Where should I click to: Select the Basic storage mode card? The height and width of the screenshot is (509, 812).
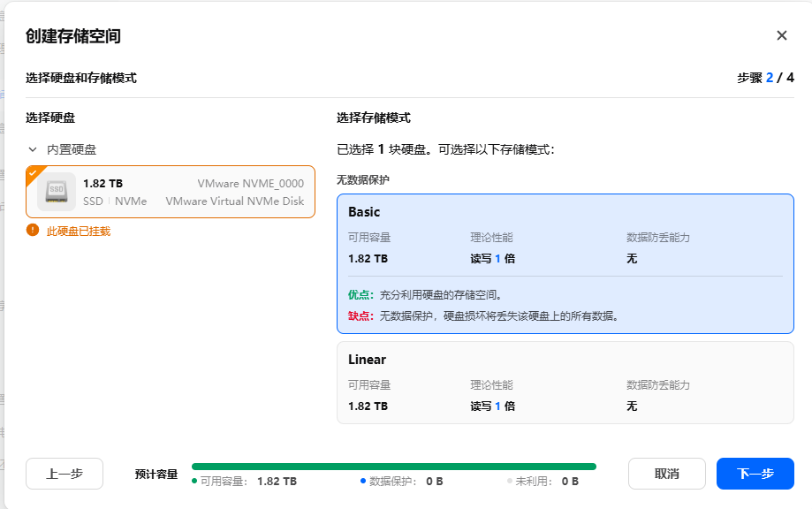coord(565,263)
